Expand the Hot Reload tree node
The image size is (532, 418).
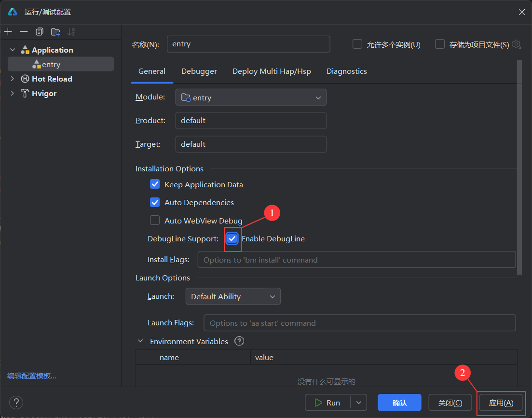(x=13, y=79)
